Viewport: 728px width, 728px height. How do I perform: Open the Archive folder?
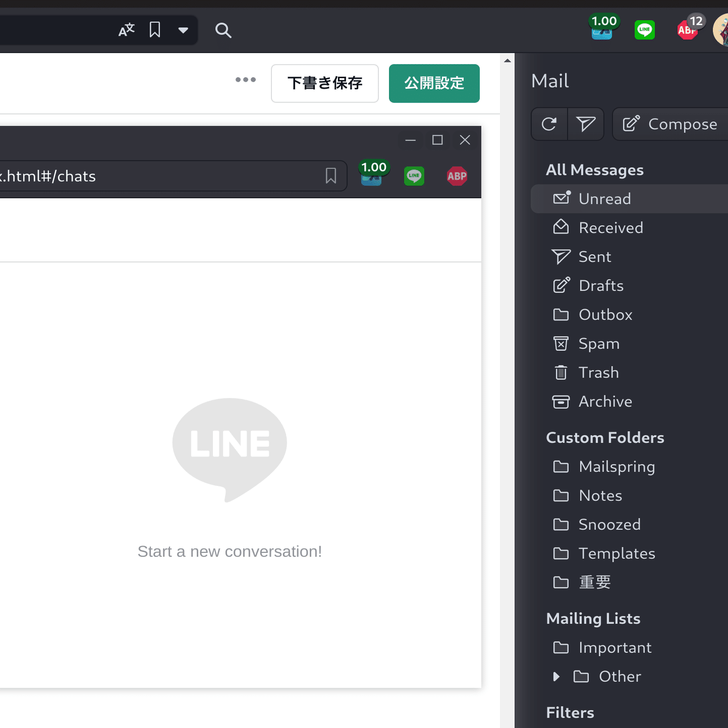click(x=629, y=402)
